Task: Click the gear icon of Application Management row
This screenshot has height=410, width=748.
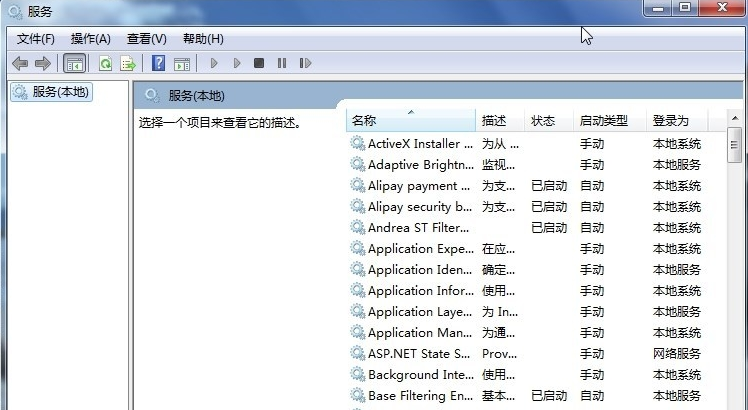Action: 357,332
